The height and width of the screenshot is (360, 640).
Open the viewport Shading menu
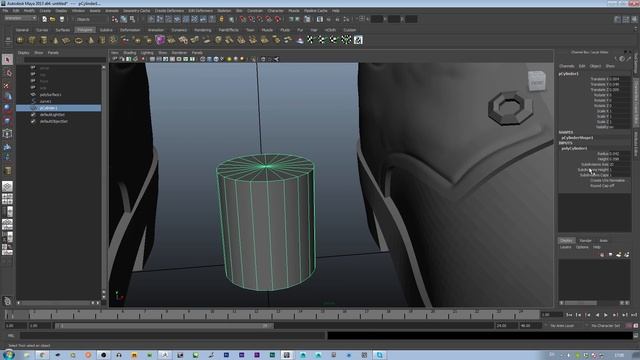(130, 53)
